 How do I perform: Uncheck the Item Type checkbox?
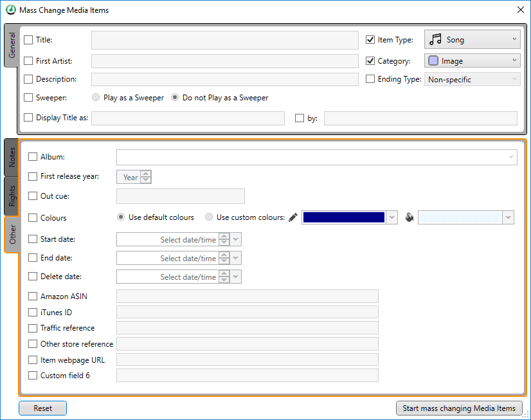(x=370, y=39)
